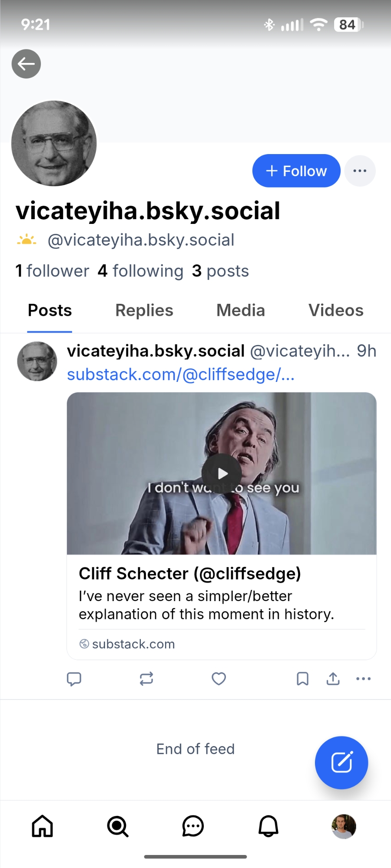Image resolution: width=391 pixels, height=868 pixels.
Task: Share the post
Action: 333,679
